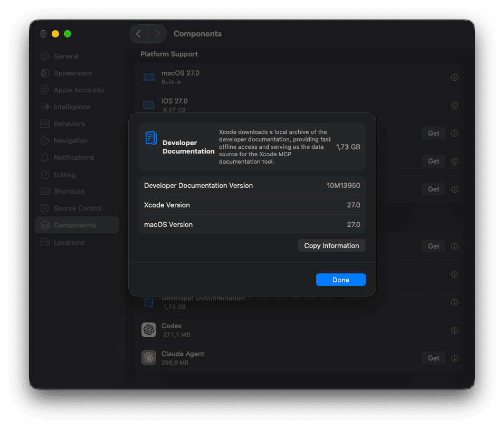
Task: Click the Claude Agent app icon
Action: (x=149, y=358)
